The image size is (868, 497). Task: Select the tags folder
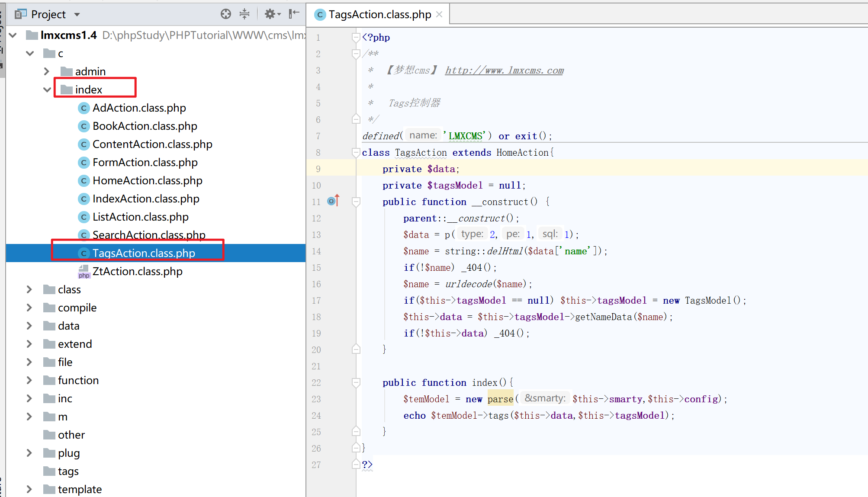click(x=68, y=471)
